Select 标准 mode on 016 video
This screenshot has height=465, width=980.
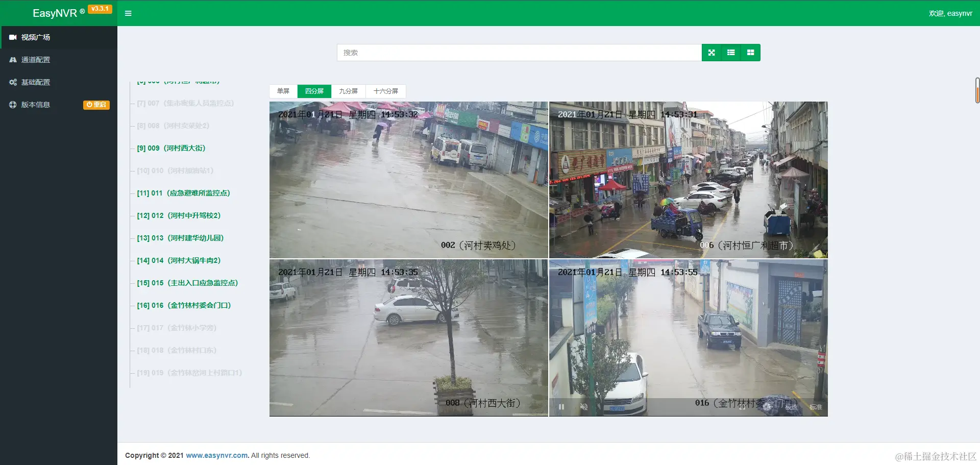coord(816,407)
